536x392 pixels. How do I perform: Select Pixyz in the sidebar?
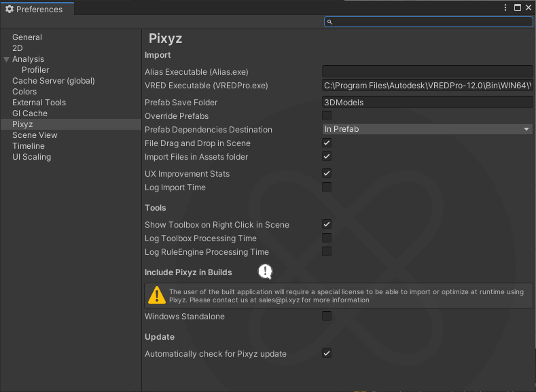71,124
